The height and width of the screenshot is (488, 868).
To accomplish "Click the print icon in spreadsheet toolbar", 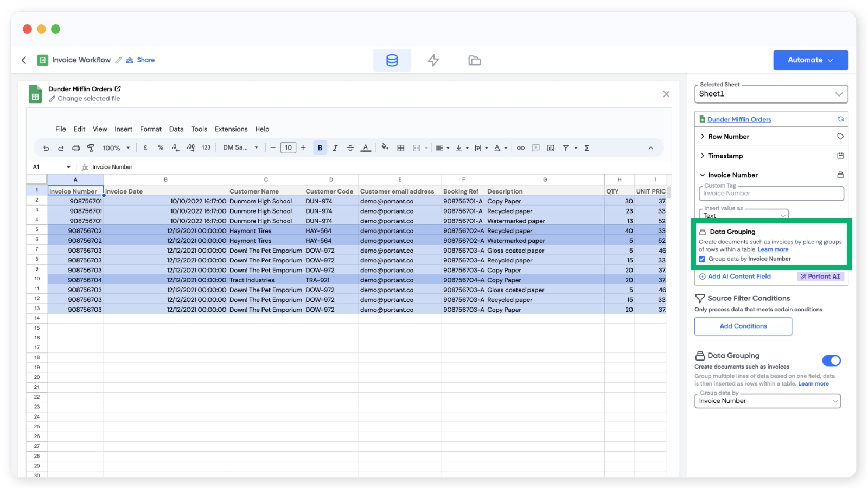I will [x=76, y=148].
